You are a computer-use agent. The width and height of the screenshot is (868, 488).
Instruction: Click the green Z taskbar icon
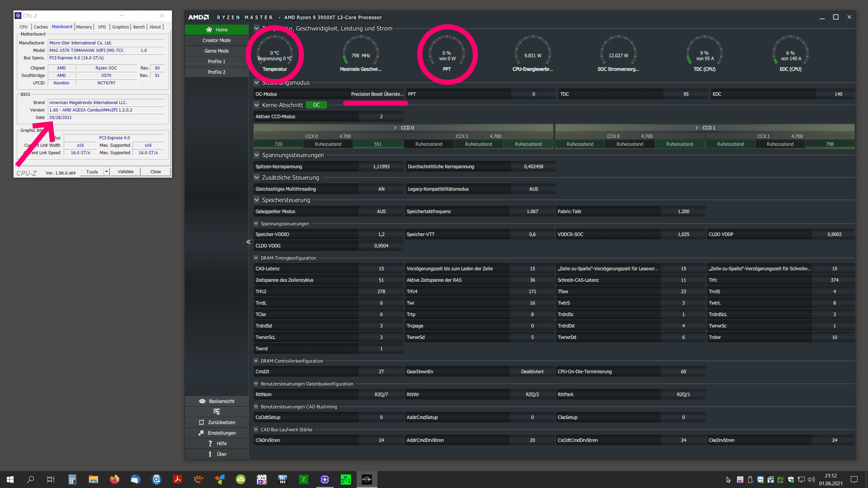point(304,479)
